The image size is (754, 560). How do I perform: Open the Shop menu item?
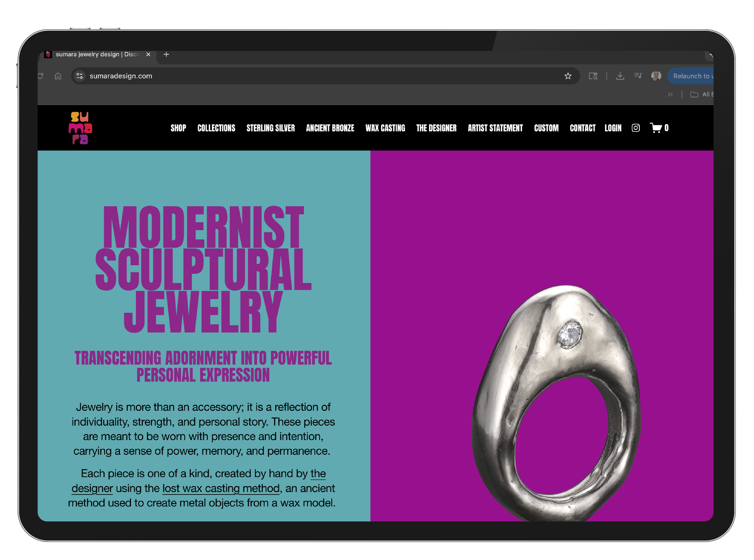pos(178,128)
